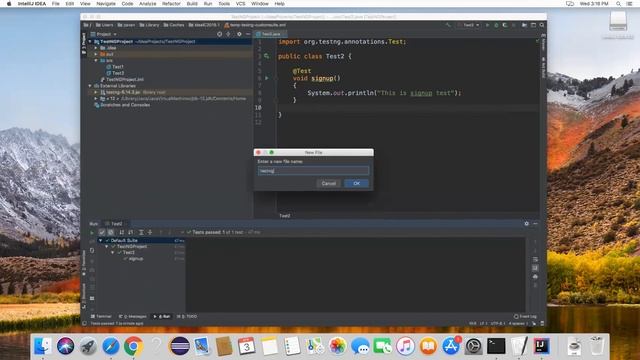The height and width of the screenshot is (360, 640).
Task: Open the Build menu
Action: click(192, 4)
